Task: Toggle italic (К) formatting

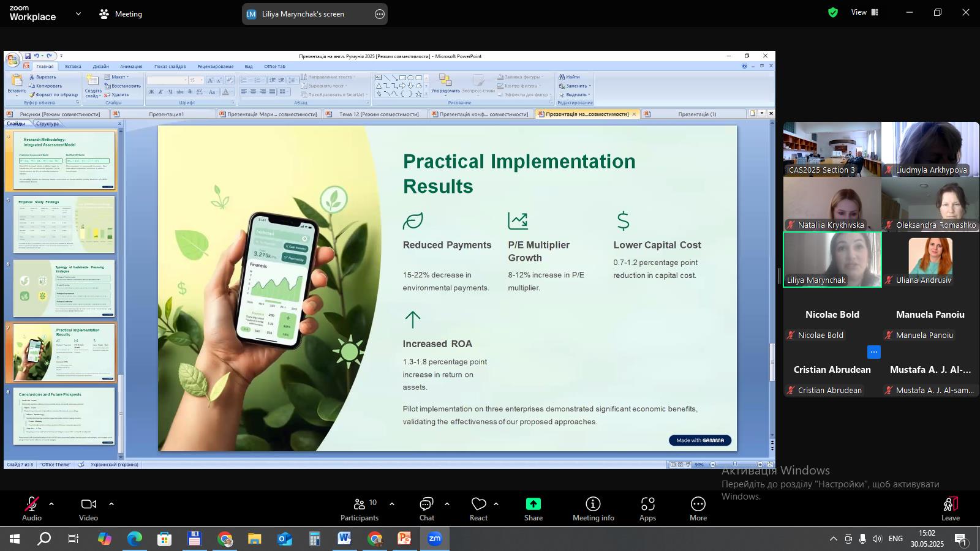Action: [161, 92]
